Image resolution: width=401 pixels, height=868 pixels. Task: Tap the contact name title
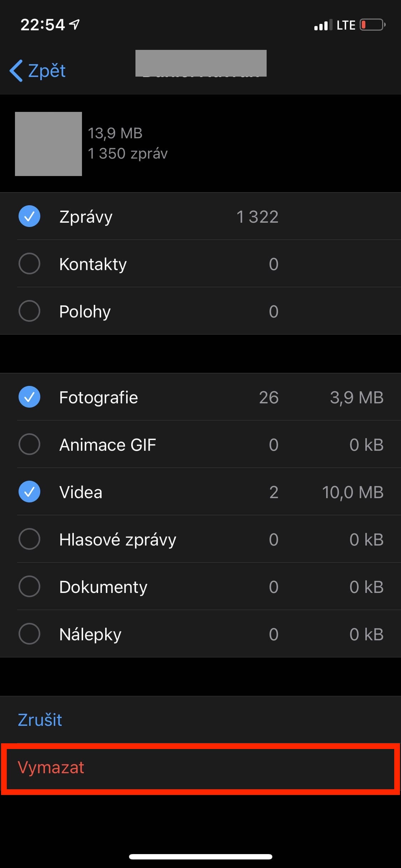(201, 64)
